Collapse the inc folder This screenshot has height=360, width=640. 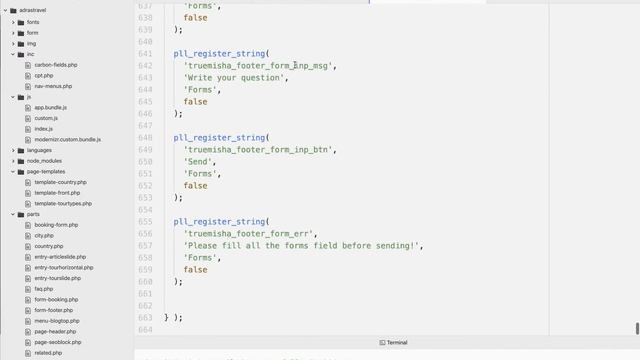pos(13,54)
